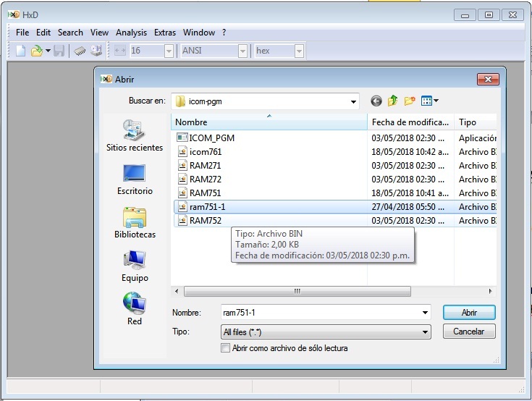Click the Open RAM chip icon
The height and width of the screenshot is (401, 532).
click(80, 51)
